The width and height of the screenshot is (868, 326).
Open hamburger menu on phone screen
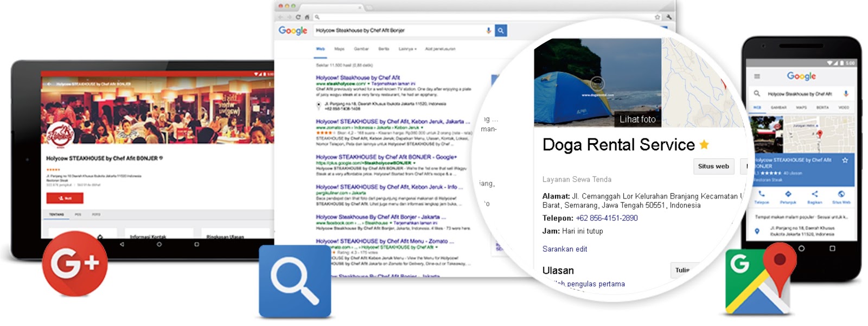point(757,76)
